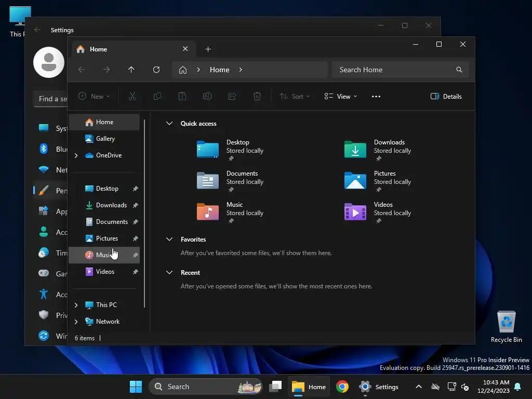
Task: Close the Home tab
Action: [x=185, y=49]
